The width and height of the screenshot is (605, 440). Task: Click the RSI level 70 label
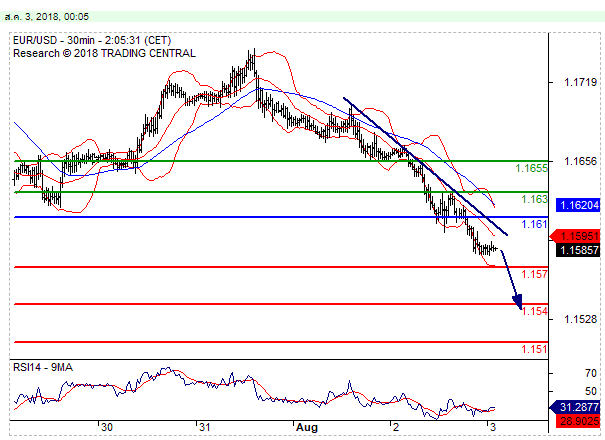[591, 373]
